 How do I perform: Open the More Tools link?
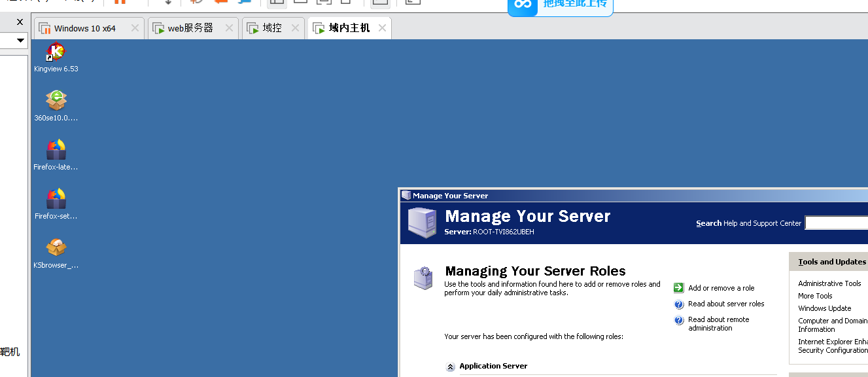[815, 296]
